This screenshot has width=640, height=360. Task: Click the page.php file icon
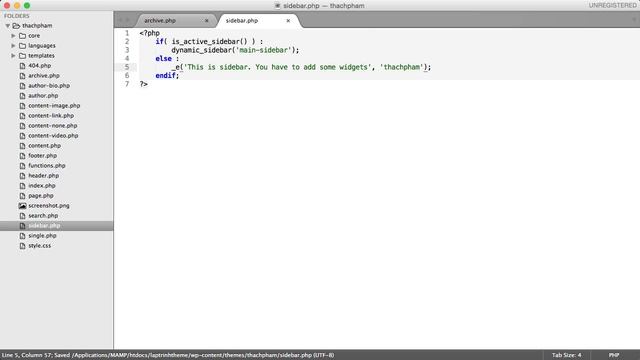coord(22,196)
